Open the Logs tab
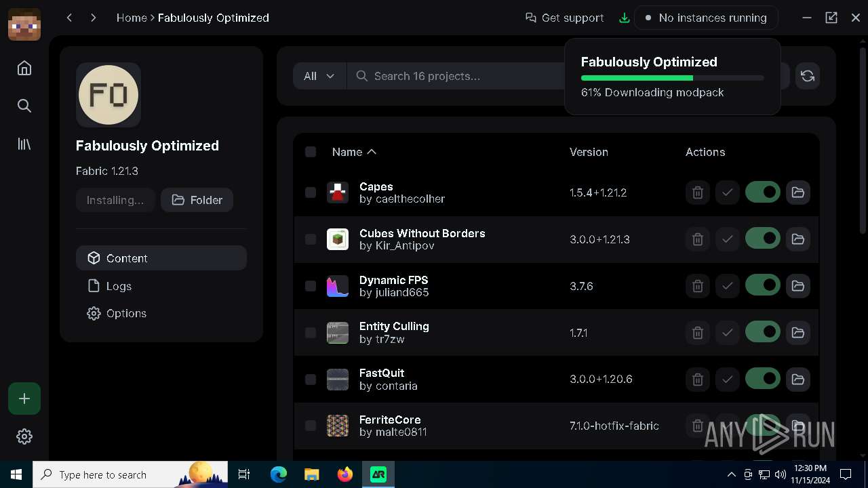The height and width of the screenshot is (488, 868). tap(161, 286)
